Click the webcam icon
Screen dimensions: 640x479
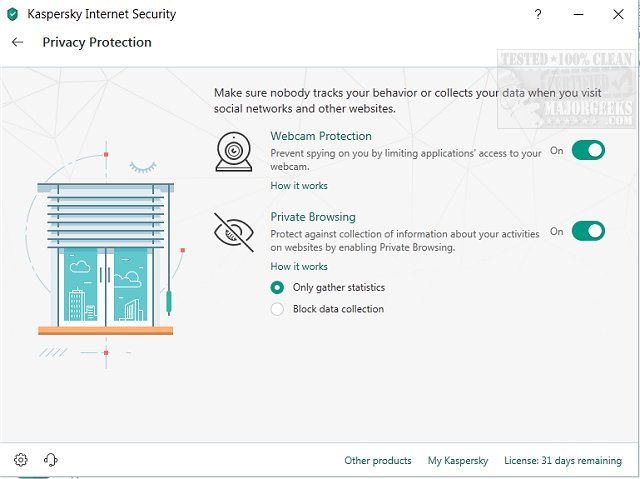(x=234, y=151)
